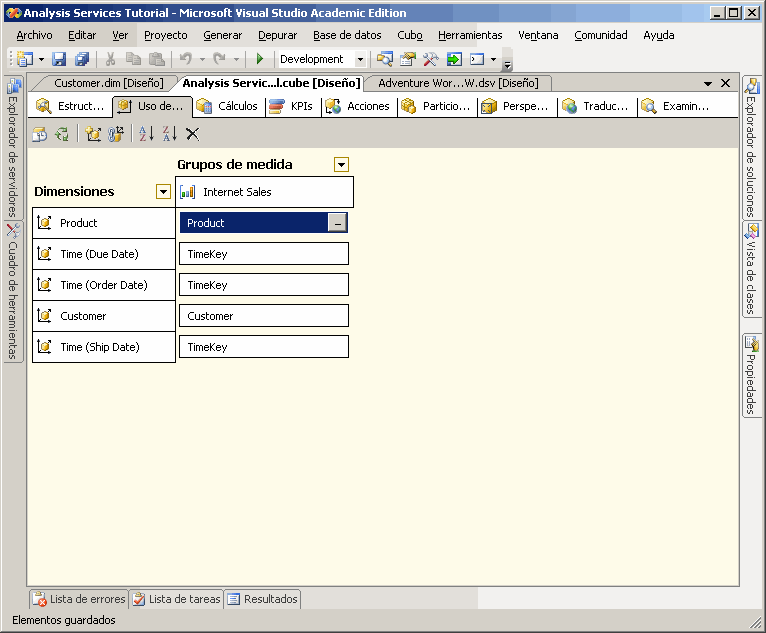
Task: Click the sort ascending A-Z icon
Action: click(x=146, y=134)
